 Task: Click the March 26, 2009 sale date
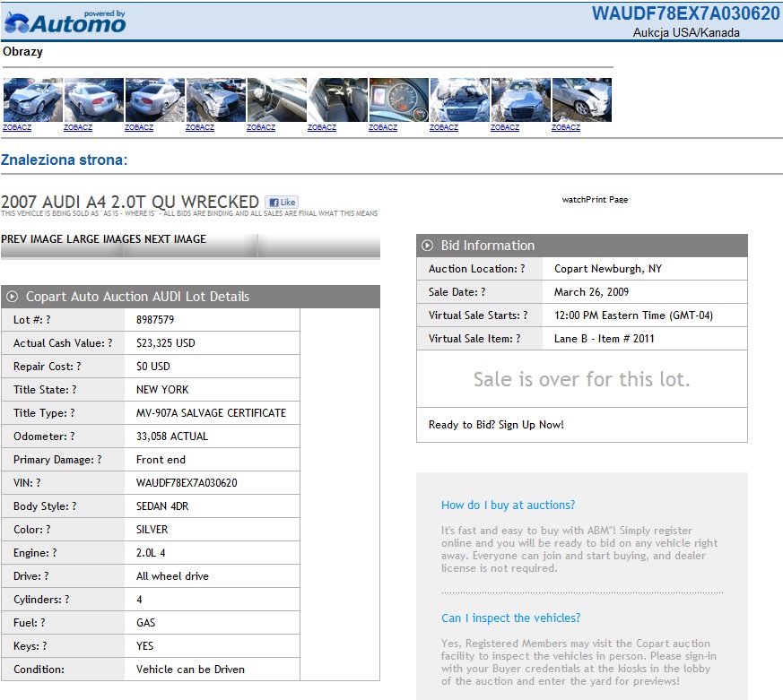(591, 292)
